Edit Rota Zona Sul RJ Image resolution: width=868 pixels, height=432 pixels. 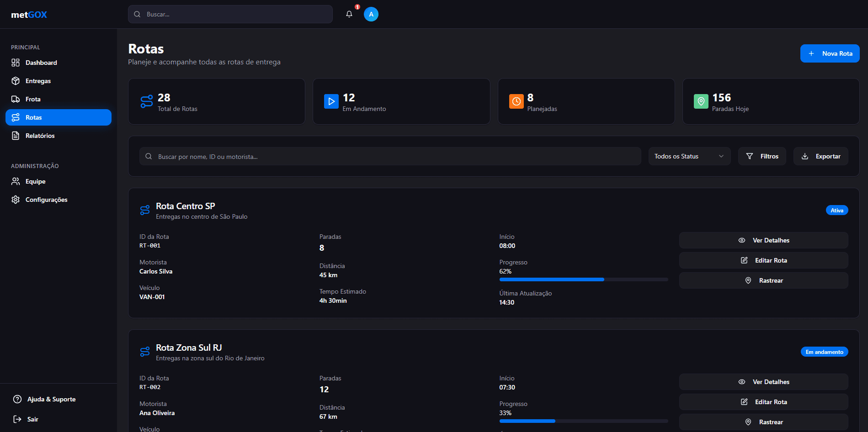[x=763, y=402]
